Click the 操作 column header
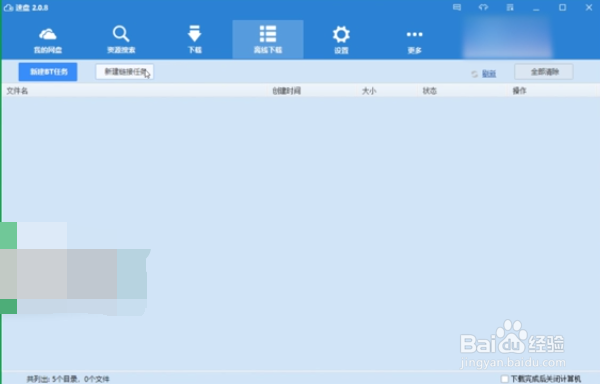600x384 pixels. [x=519, y=91]
